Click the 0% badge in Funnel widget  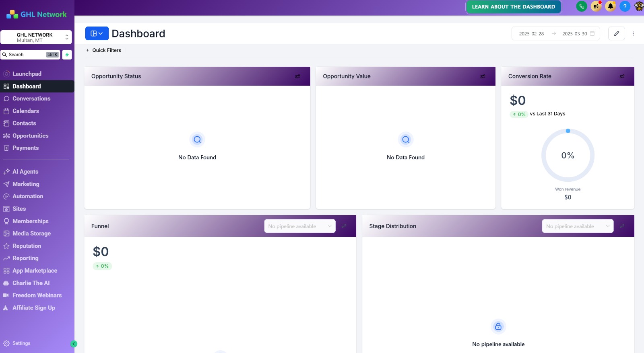(x=102, y=266)
